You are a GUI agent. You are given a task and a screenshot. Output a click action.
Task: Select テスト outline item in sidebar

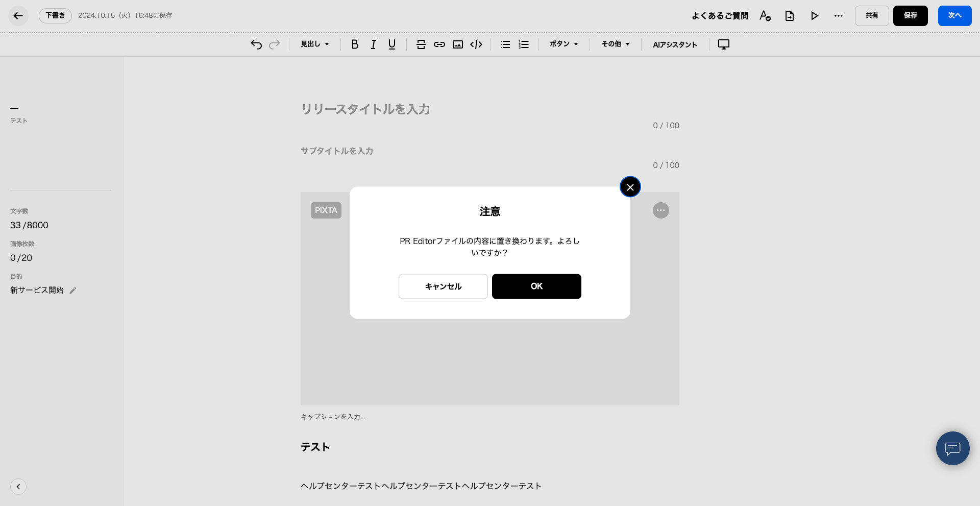coord(19,121)
